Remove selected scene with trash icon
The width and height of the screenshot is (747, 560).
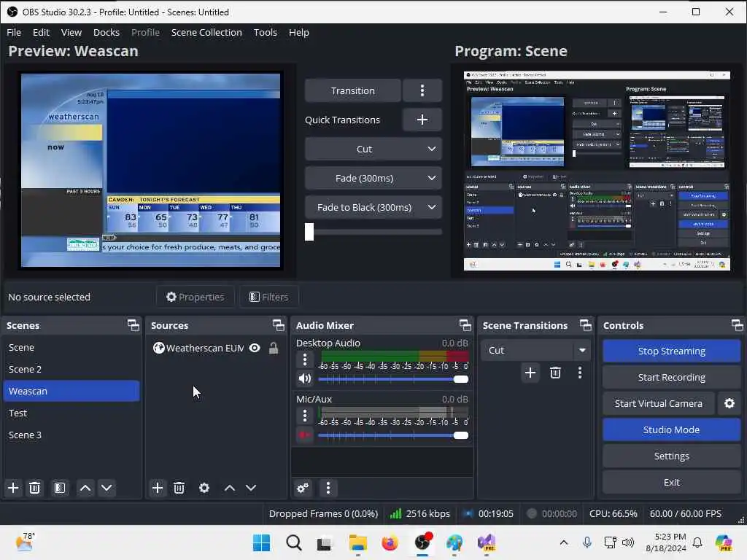[35, 488]
